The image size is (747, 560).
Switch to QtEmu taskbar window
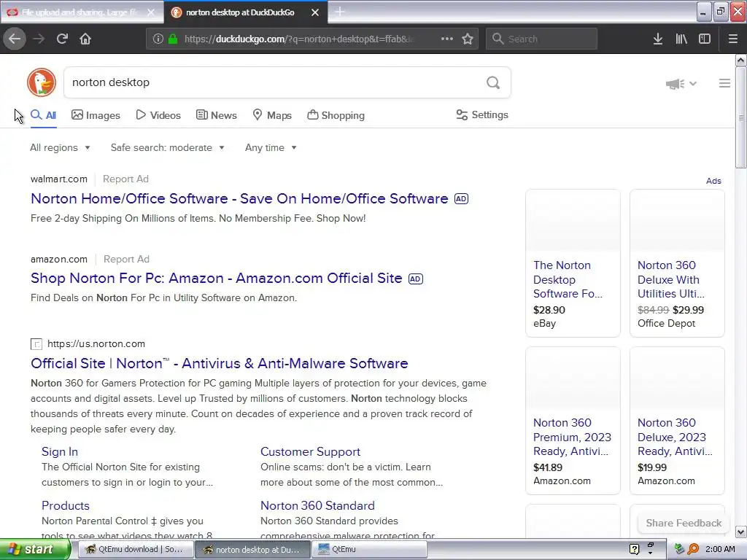click(x=369, y=549)
